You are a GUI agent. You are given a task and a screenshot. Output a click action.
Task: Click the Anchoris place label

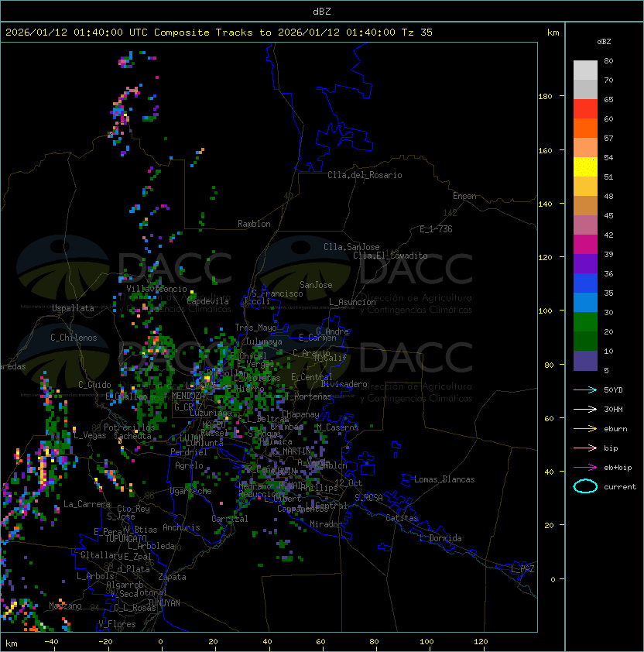tap(181, 527)
